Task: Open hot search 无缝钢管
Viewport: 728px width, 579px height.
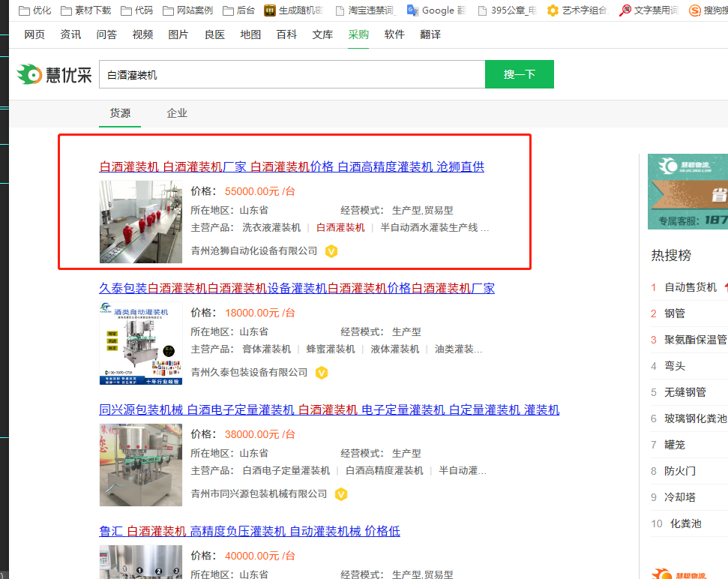Action: [x=685, y=392]
